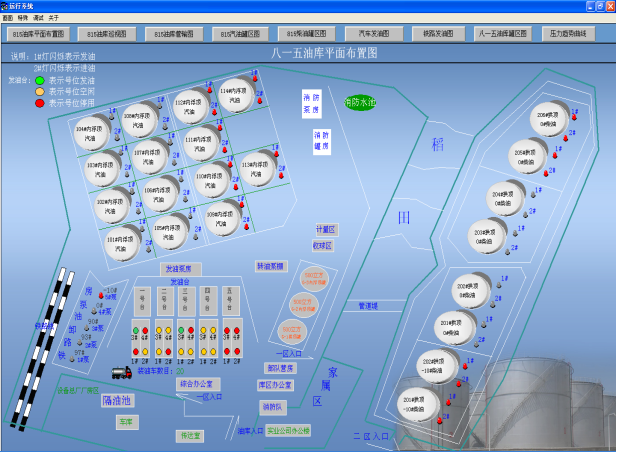The width and height of the screenshot is (617, 452).
Task: Click the 综合办公室 building button
Action: click(198, 383)
